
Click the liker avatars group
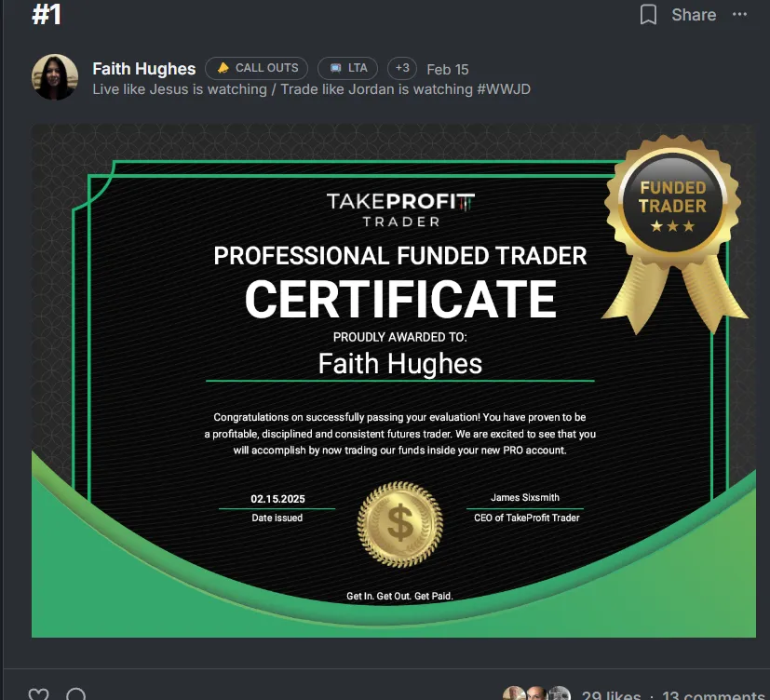(536, 693)
